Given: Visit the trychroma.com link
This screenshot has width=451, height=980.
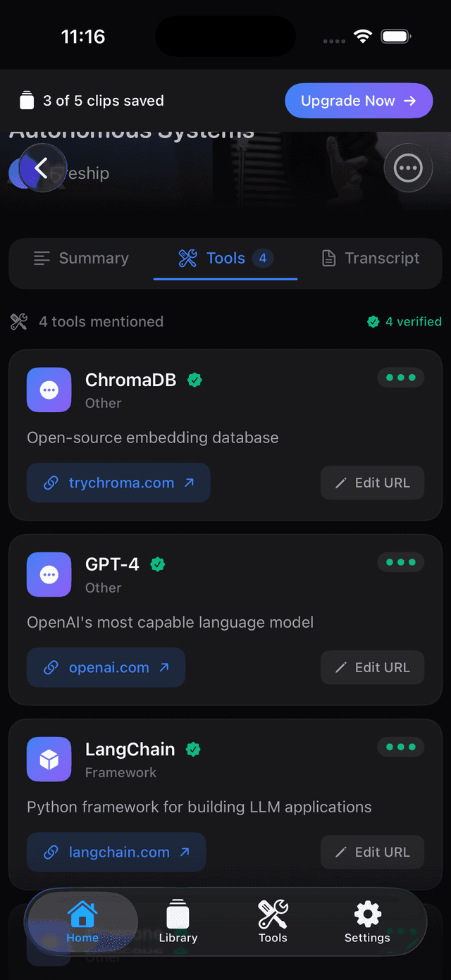Looking at the screenshot, I should pyautogui.click(x=118, y=483).
